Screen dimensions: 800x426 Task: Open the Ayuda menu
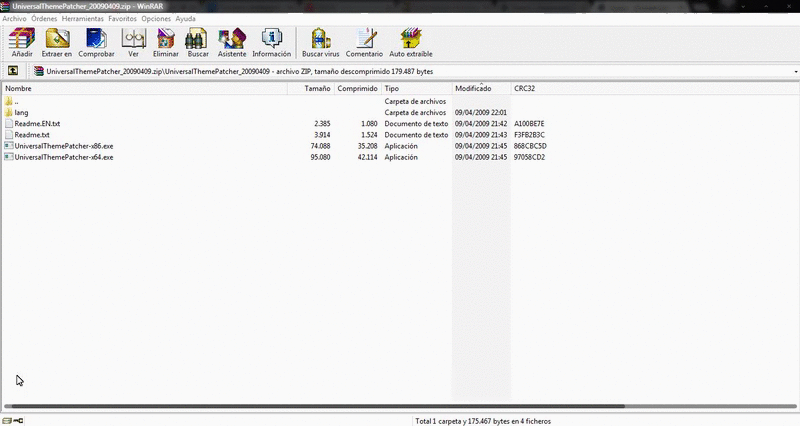pyautogui.click(x=185, y=18)
